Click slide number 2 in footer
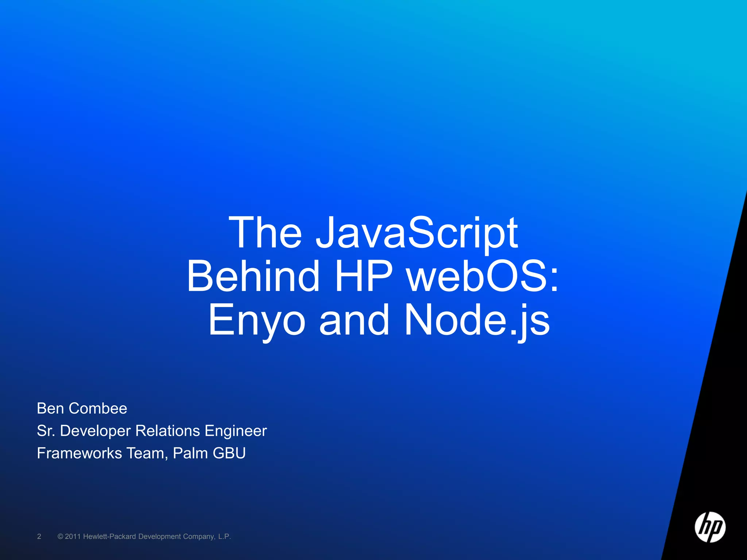The width and height of the screenshot is (747, 560). pyautogui.click(x=39, y=536)
